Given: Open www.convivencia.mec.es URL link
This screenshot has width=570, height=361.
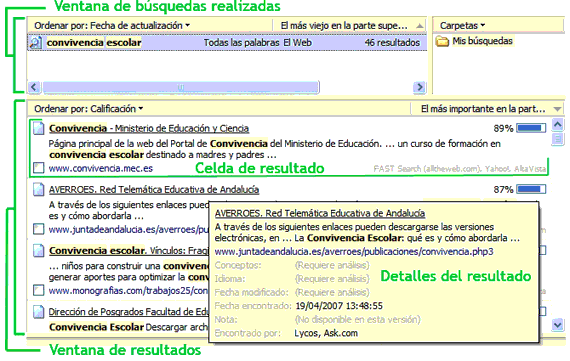Looking at the screenshot, I should click(x=101, y=168).
